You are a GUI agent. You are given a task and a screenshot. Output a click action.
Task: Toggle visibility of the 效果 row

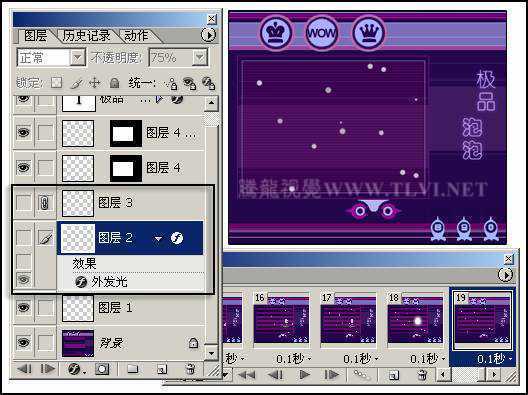tap(24, 261)
